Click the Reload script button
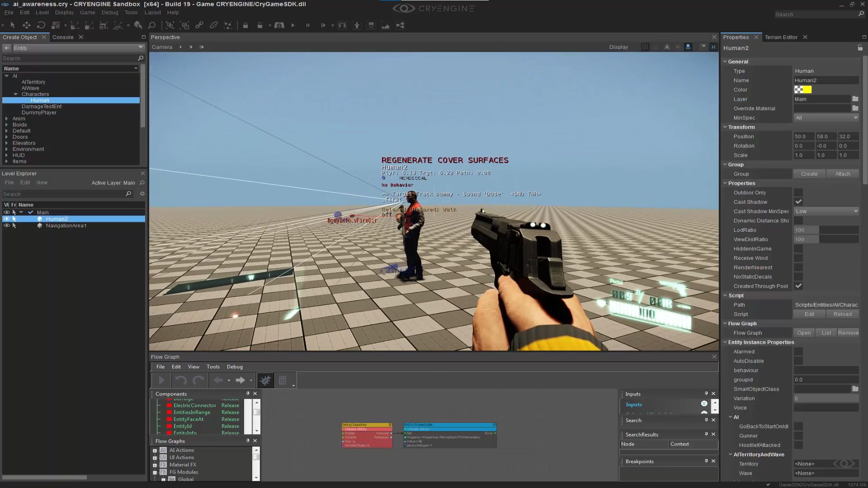868x488 pixels. point(842,314)
